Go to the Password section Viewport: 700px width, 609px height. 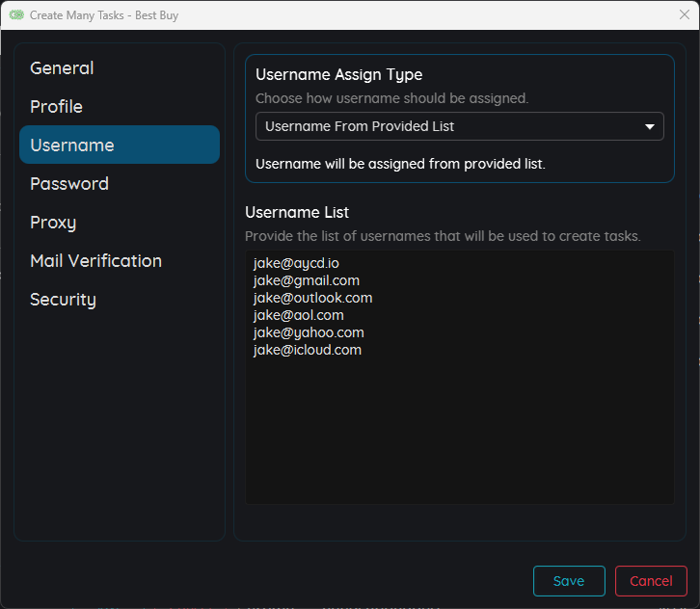tap(69, 184)
